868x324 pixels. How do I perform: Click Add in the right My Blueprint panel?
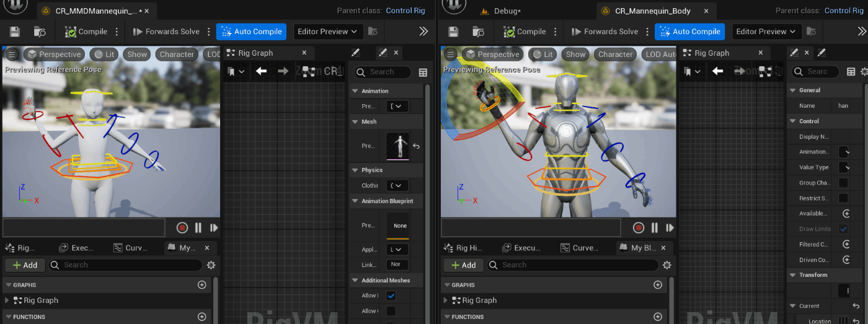(x=463, y=265)
